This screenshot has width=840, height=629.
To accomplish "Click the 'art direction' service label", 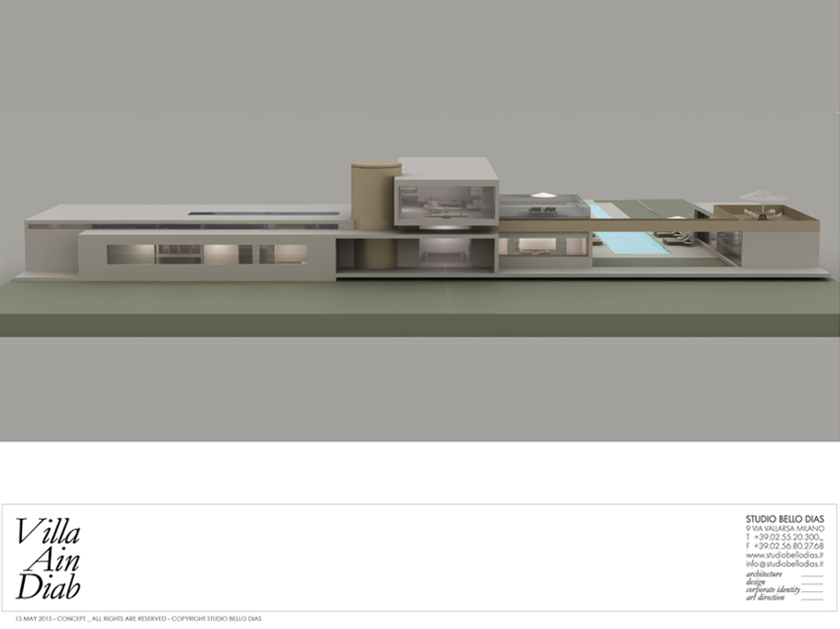I will tap(768, 598).
